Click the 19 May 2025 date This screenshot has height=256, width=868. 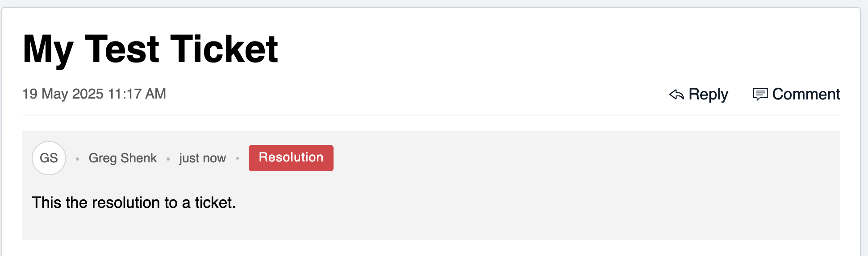pyautogui.click(x=63, y=94)
